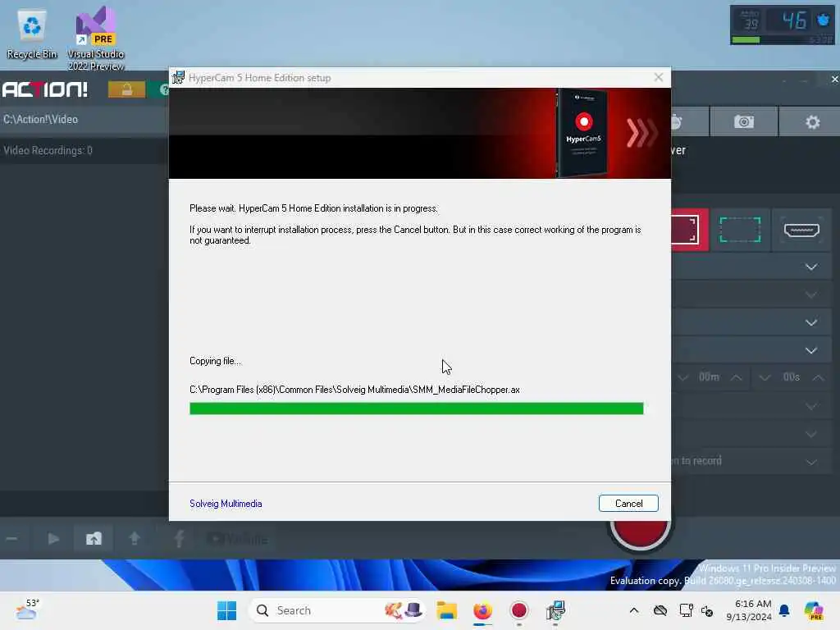This screenshot has width=840, height=630.
Task: Click the YouTube export button in Action!
Action: pos(237,539)
